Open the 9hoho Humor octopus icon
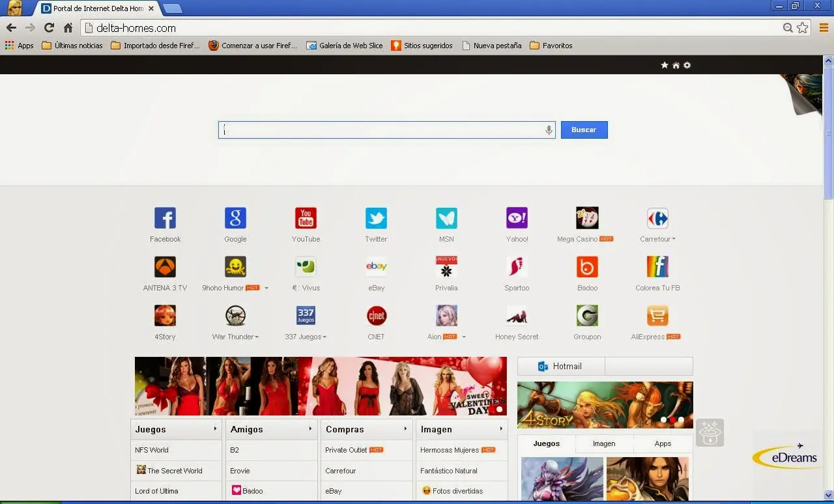 [x=235, y=266]
